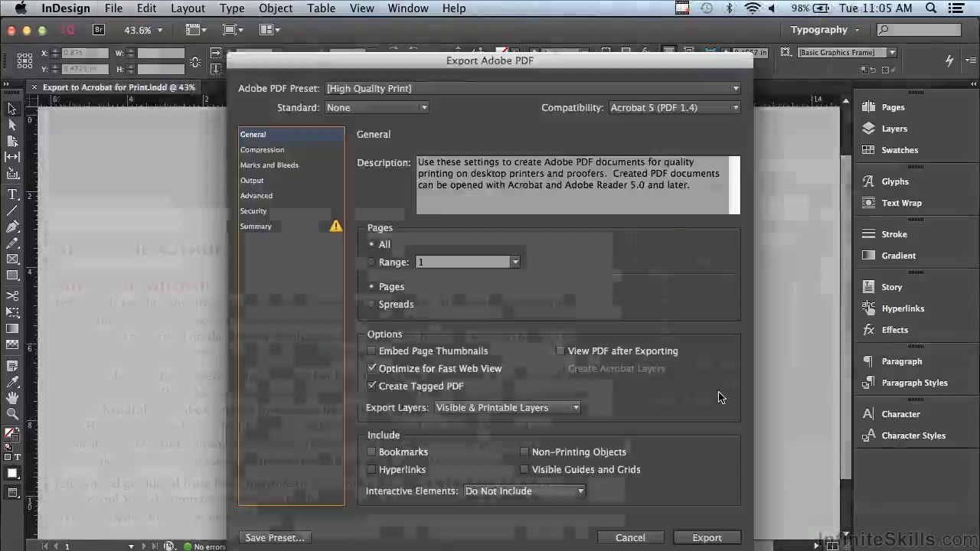The width and height of the screenshot is (980, 551).
Task: Check the Bookmarks include option
Action: tap(371, 452)
